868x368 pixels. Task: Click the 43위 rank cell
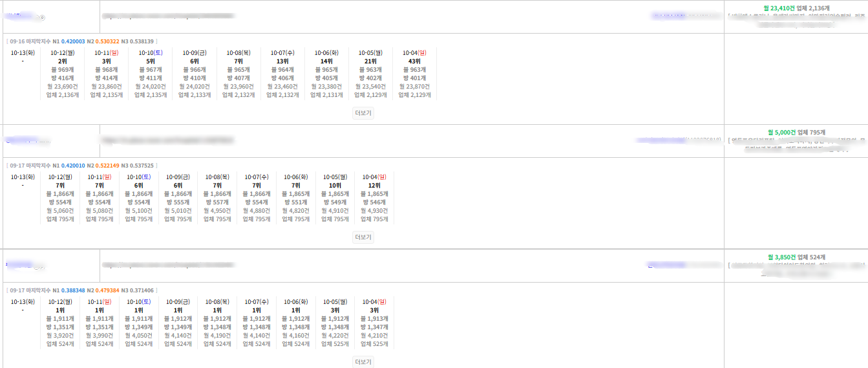click(414, 61)
